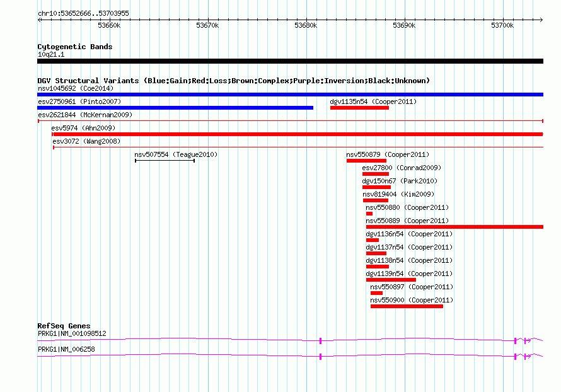Click the RefSeq Genes track title
561x392 pixels.
(64, 326)
